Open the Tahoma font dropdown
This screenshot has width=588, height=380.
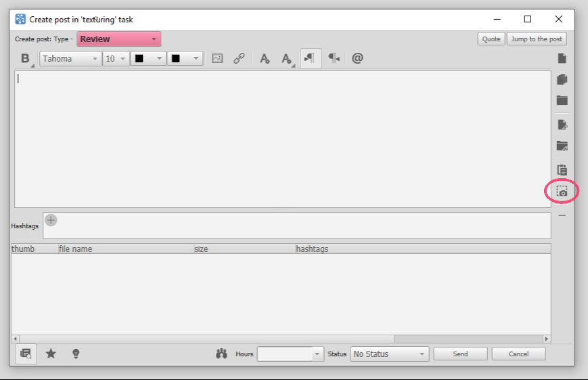tap(70, 58)
